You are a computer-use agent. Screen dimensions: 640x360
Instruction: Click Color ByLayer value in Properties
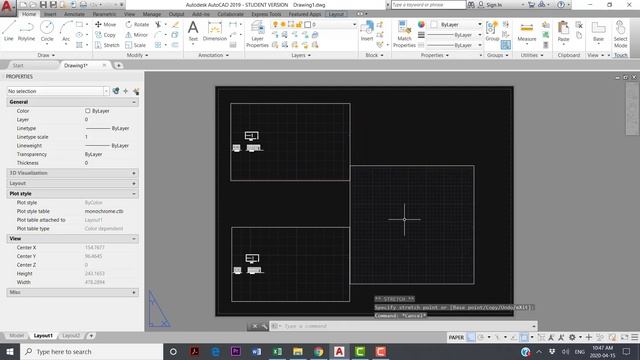[98, 111]
